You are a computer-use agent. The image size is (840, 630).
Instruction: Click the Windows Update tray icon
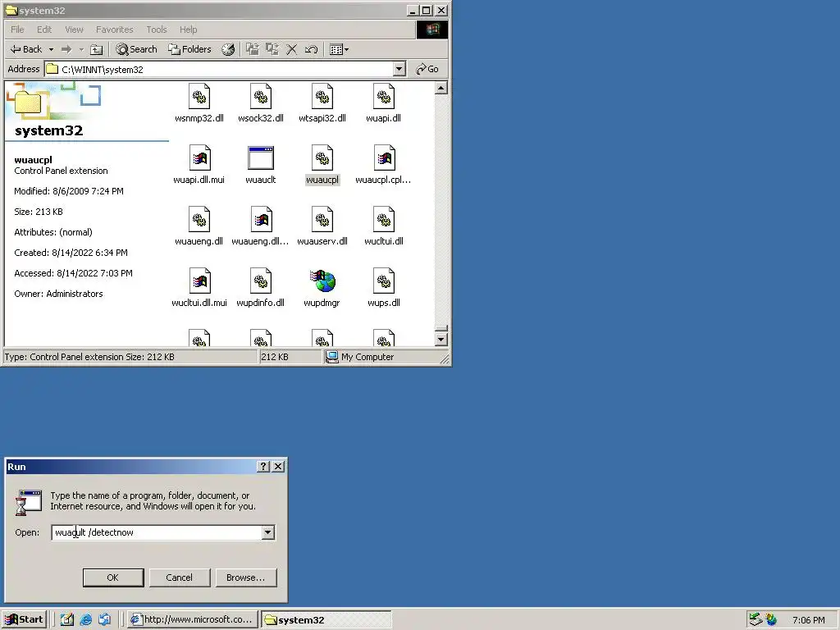(771, 620)
